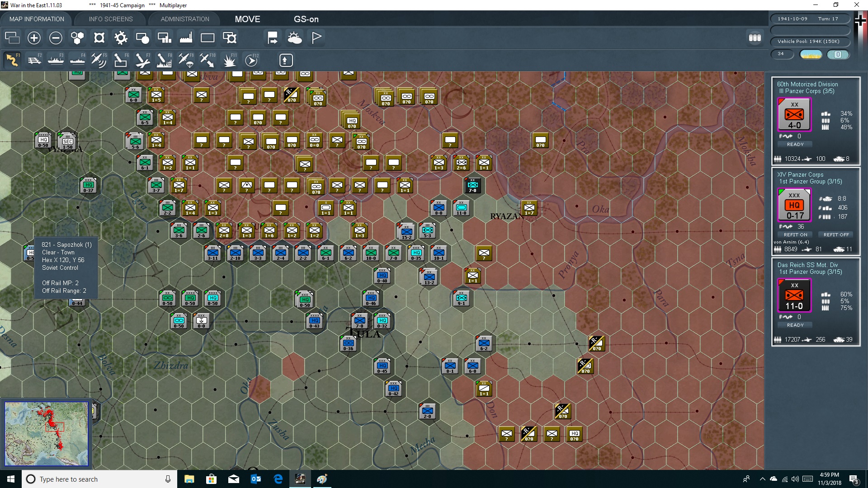Image resolution: width=868 pixels, height=488 pixels.
Task: Click READY status of 60th Motorized Division
Action: pos(795,144)
